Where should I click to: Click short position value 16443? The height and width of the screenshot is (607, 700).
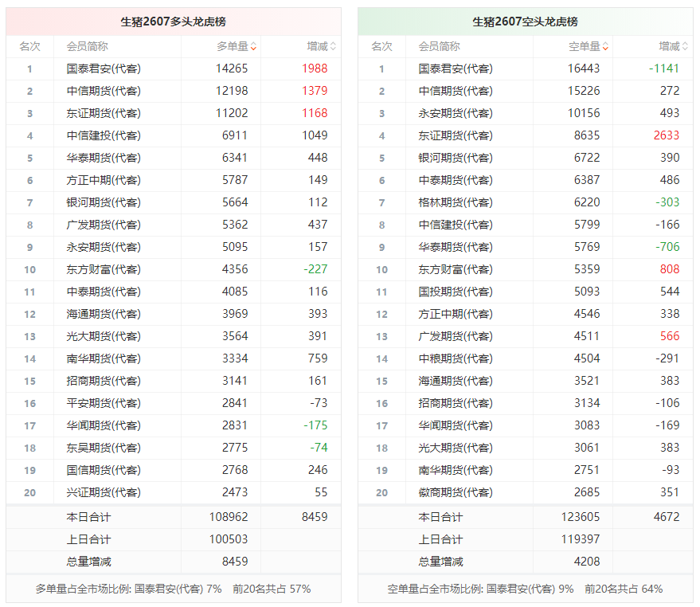584,69
